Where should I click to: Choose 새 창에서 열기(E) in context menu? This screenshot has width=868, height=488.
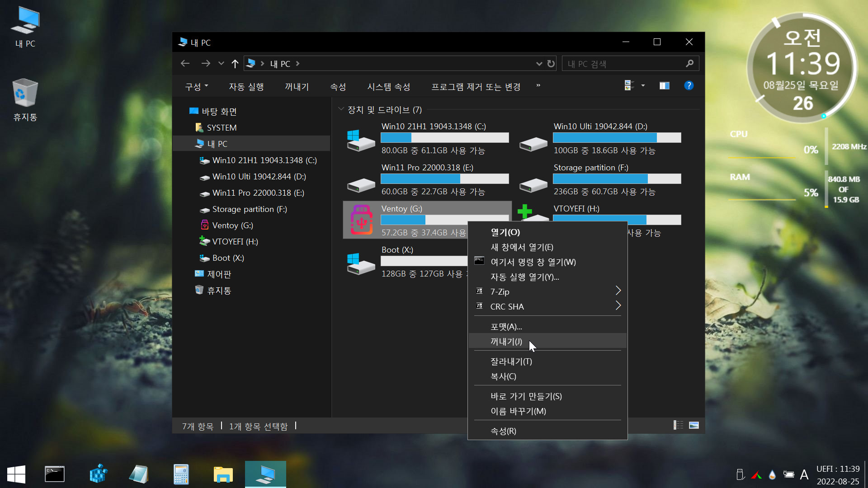coord(547,247)
